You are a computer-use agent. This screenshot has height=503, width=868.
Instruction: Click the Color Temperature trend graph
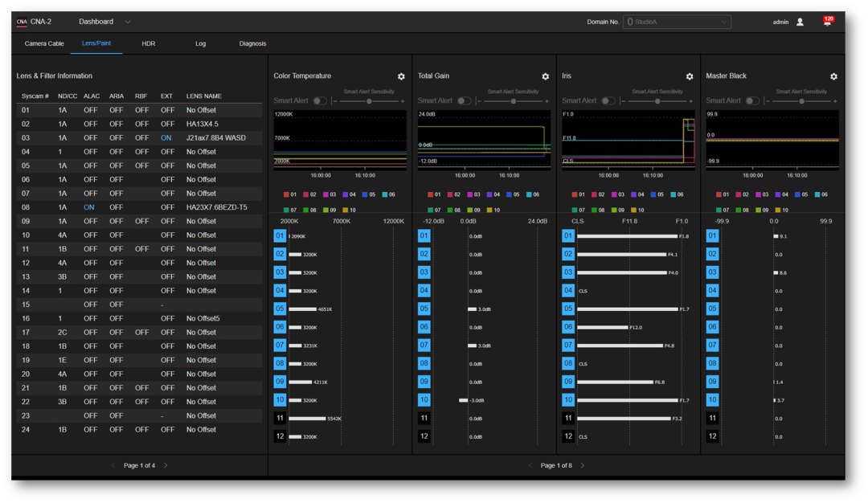coord(340,140)
